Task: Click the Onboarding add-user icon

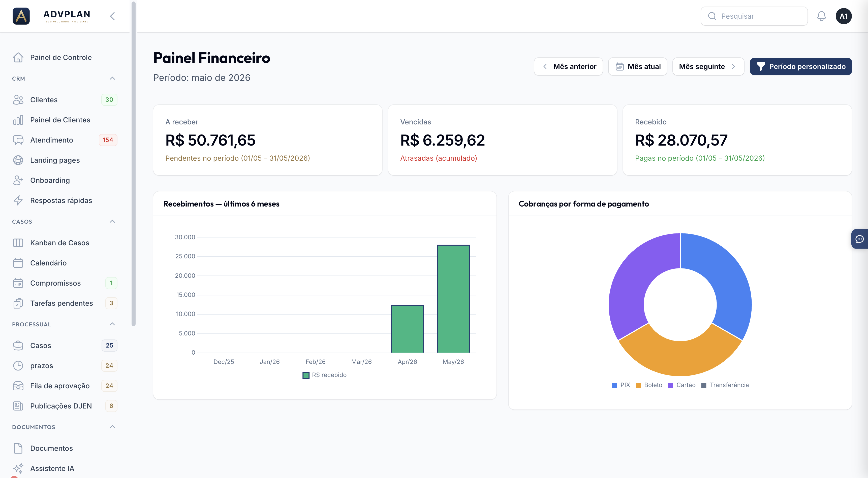Action: coord(18,180)
